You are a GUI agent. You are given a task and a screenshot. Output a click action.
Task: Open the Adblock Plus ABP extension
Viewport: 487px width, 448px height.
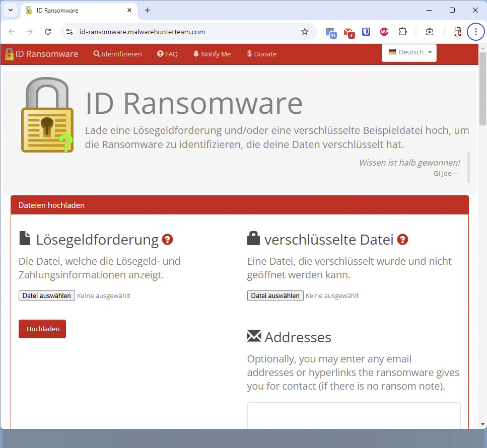pyautogui.click(x=384, y=32)
